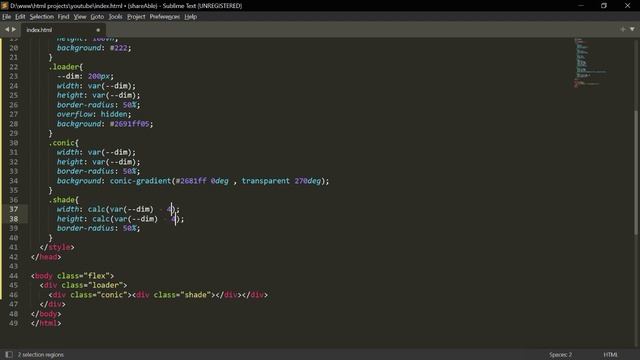Viewport: 640px width, 360px height.
Task: Click the 2 selection regions status text
Action: tap(41, 355)
